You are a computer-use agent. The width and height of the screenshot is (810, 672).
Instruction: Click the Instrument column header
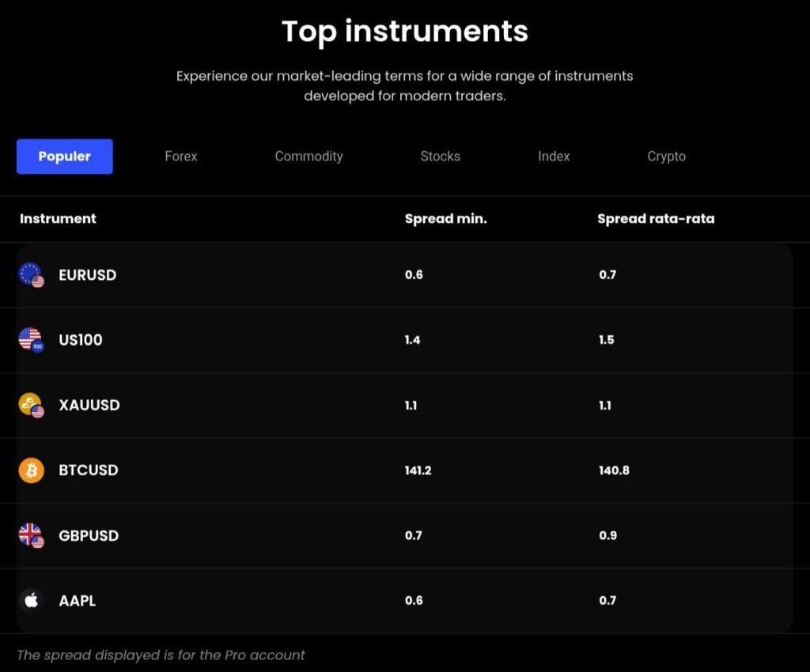57,219
